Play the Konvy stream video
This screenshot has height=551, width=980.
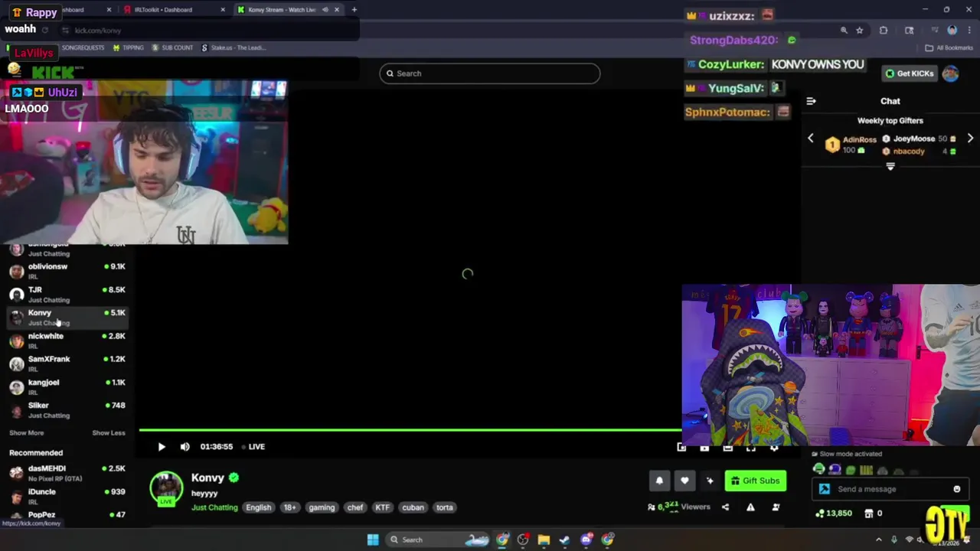coord(162,447)
